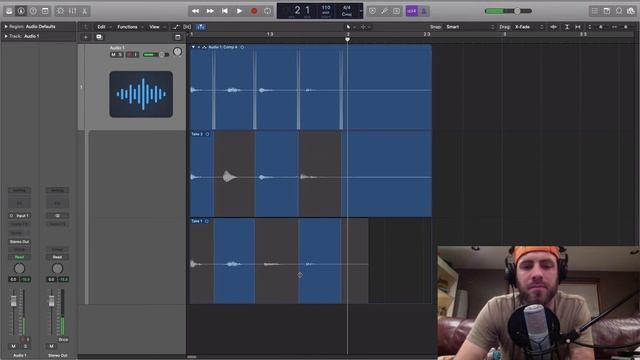Image resolution: width=640 pixels, height=360 pixels.
Task: Click the Input 1 slot on channel strip
Action: point(19,216)
